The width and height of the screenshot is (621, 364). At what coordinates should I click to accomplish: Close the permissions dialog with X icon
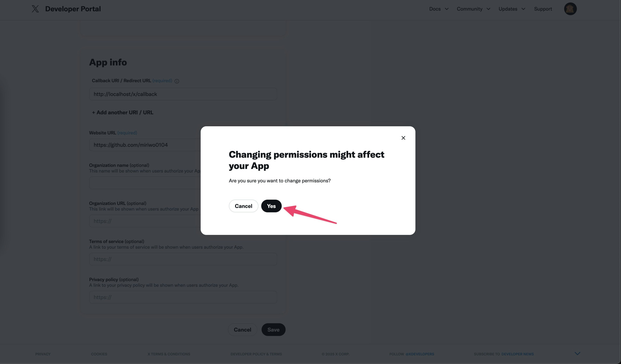(403, 138)
